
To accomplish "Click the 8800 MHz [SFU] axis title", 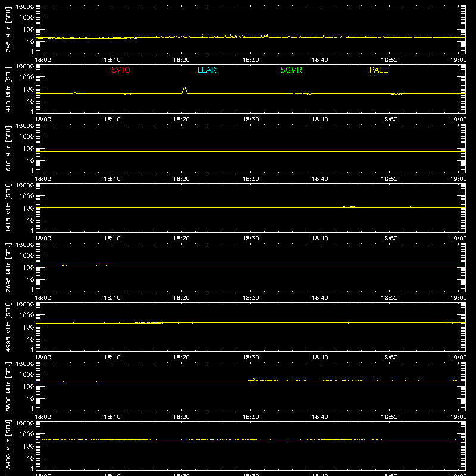I will 8,386.
